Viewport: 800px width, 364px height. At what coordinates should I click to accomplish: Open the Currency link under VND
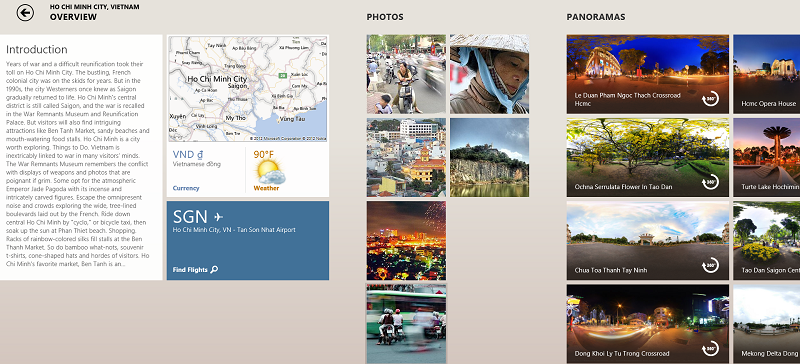pos(186,188)
